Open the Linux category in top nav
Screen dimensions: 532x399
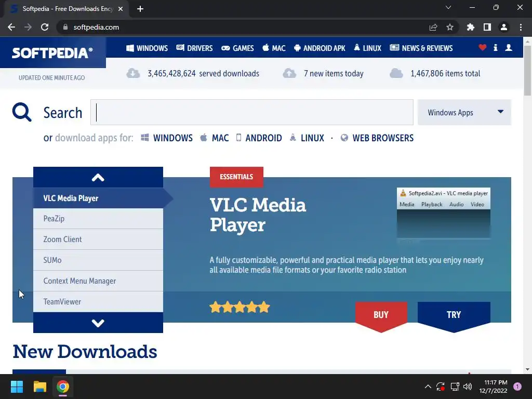pyautogui.click(x=367, y=48)
